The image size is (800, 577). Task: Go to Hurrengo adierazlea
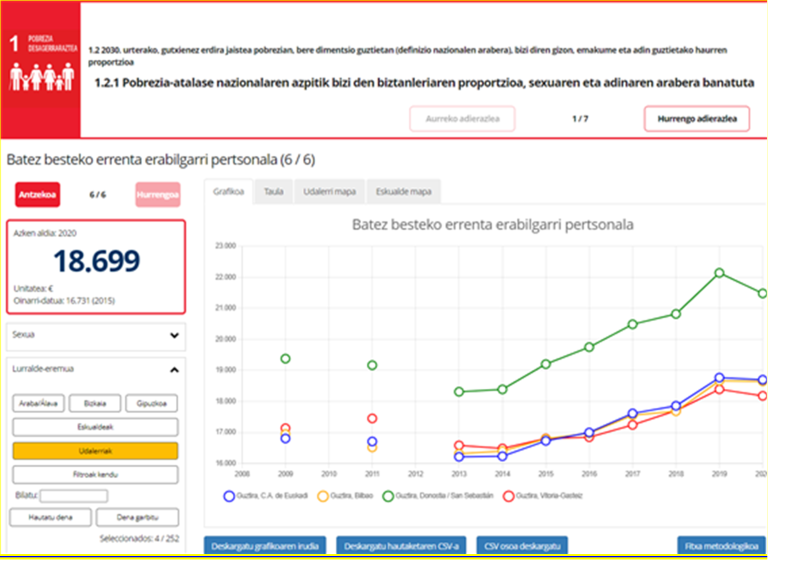click(696, 119)
